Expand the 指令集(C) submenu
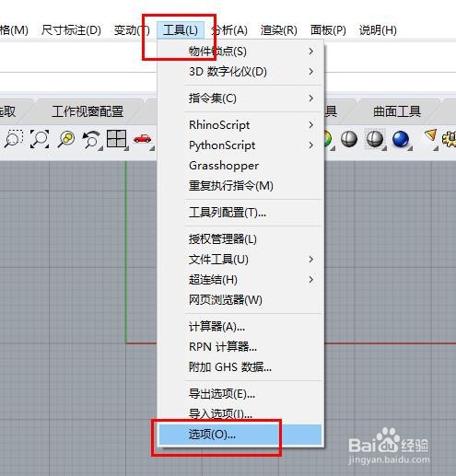The width and height of the screenshot is (456, 476). click(x=240, y=99)
